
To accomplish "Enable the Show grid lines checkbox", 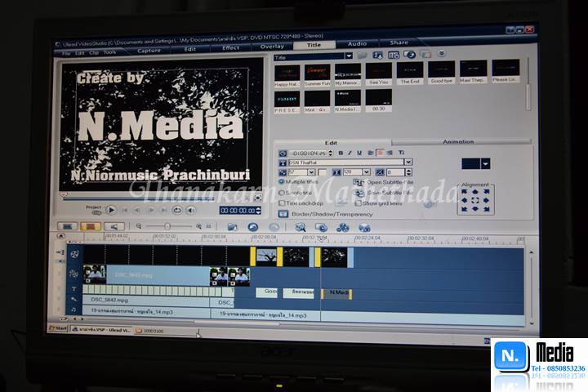I will (359, 203).
